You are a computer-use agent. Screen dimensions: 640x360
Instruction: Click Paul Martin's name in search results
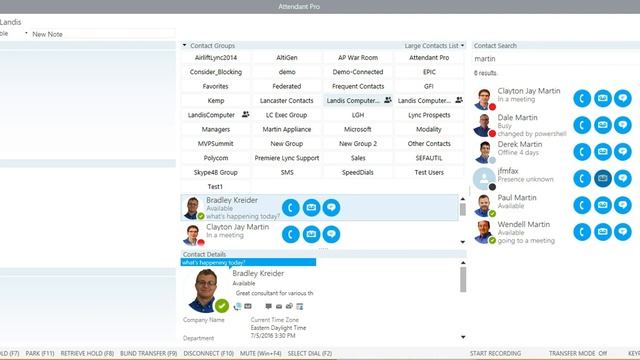coord(517,198)
